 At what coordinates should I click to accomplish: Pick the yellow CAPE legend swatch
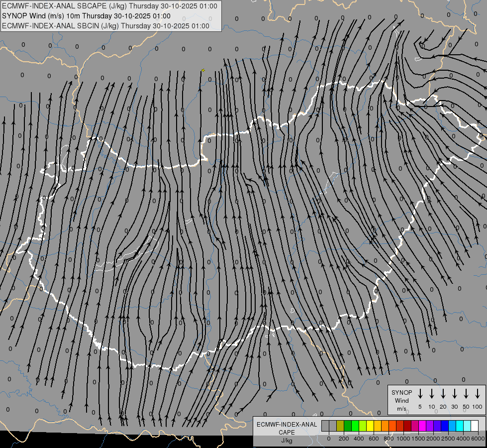(370, 426)
